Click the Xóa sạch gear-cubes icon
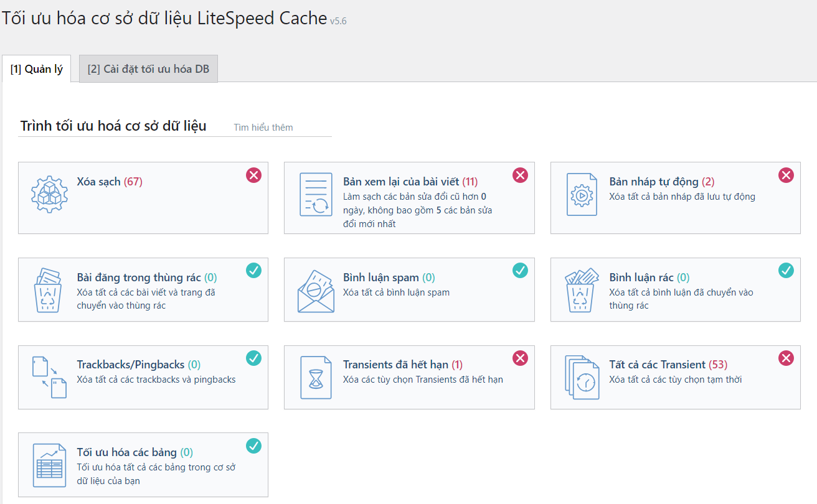This screenshot has height=504, width=817. tap(49, 195)
